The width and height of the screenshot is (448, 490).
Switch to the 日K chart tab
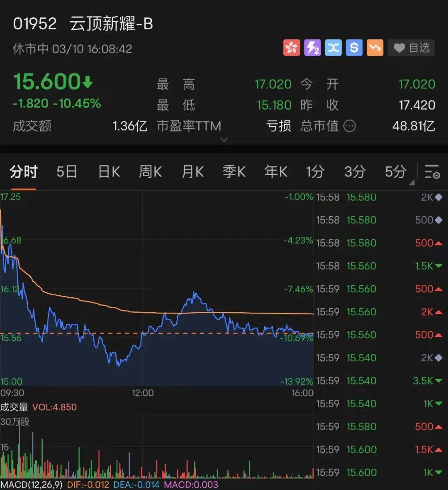(109, 172)
